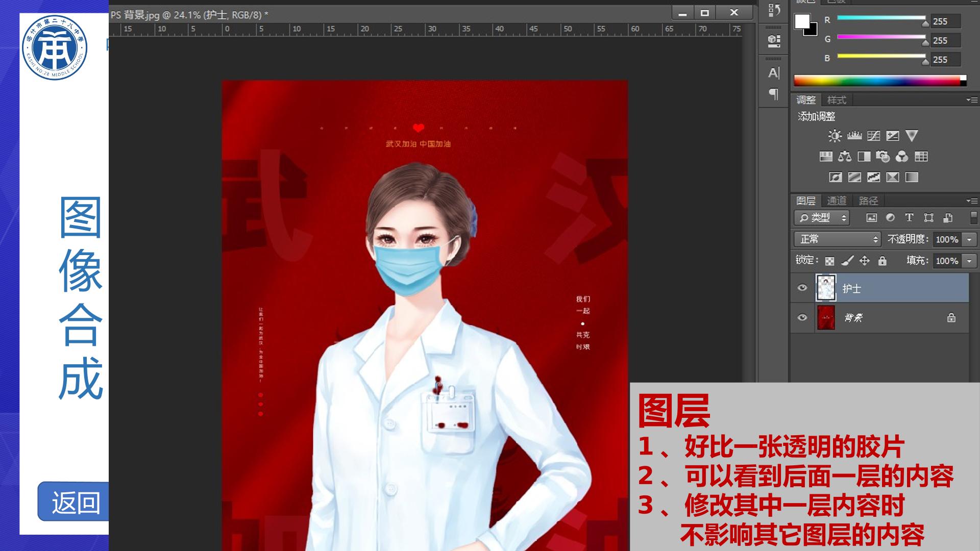This screenshot has height=551, width=980.
Task: Select the 护士 layer thumbnail
Action: pyautogui.click(x=826, y=288)
